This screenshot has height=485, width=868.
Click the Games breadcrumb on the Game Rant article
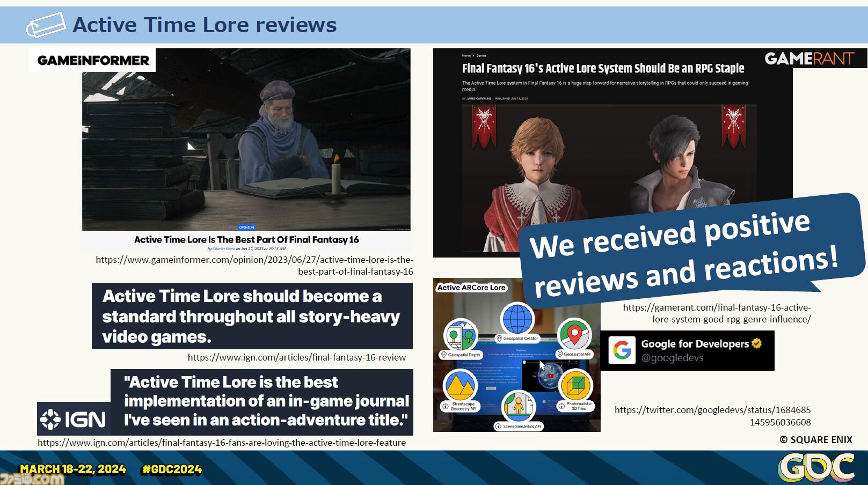tap(482, 56)
